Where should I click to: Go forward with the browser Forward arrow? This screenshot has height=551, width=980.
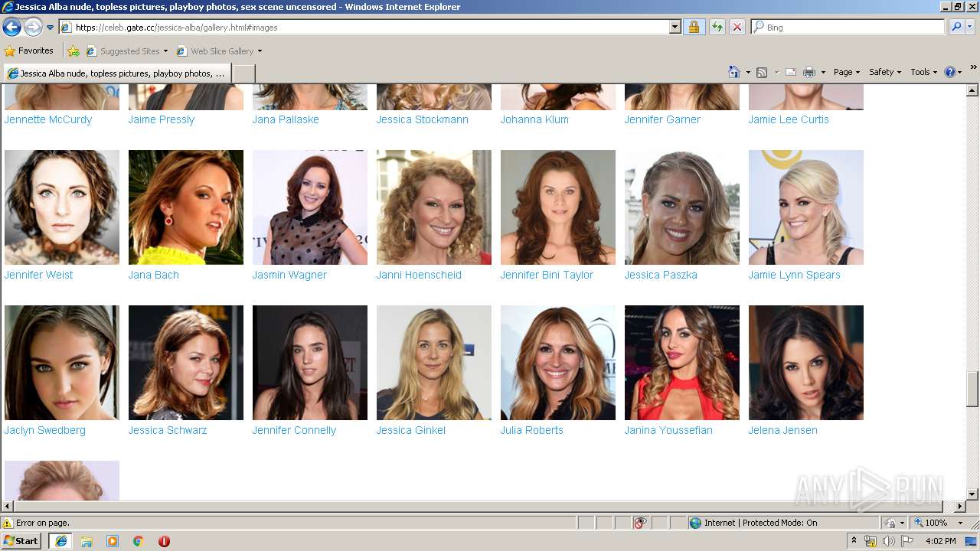33,28
